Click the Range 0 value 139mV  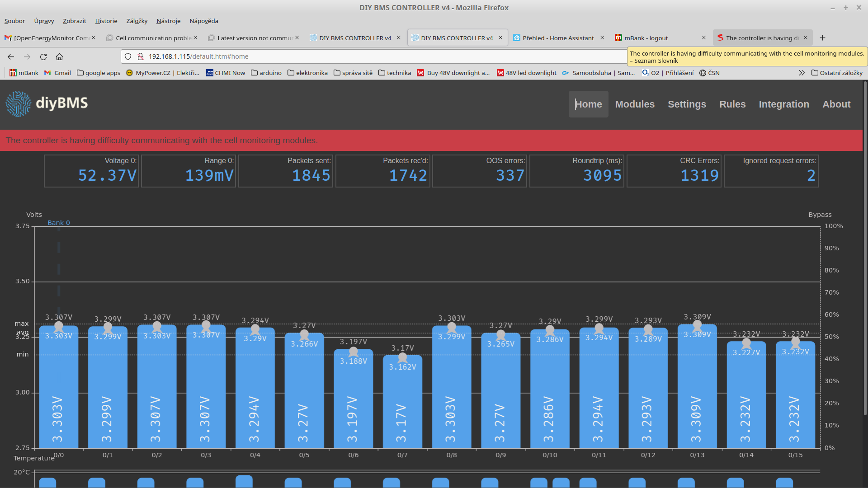tap(209, 175)
